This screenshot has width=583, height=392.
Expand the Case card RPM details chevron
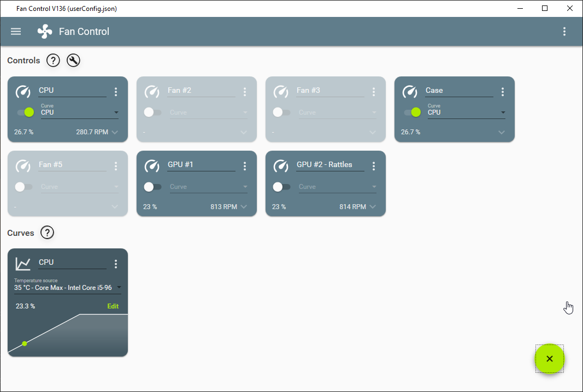click(x=501, y=132)
